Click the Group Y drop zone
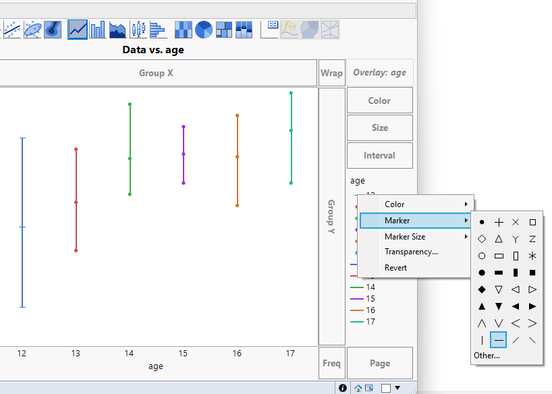552x394 pixels. [332, 217]
